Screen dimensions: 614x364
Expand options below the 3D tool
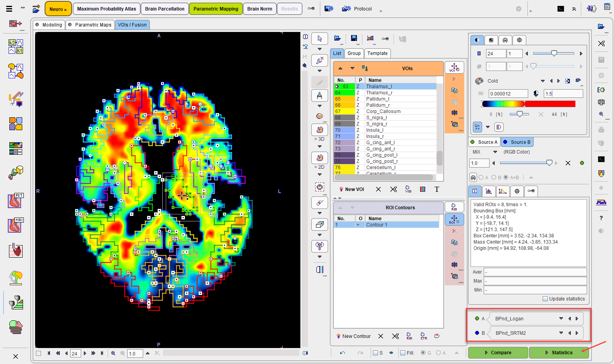pos(319,147)
